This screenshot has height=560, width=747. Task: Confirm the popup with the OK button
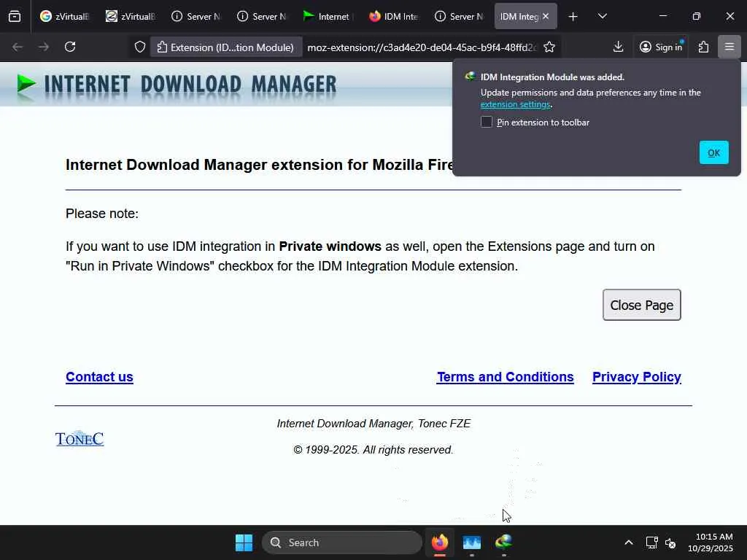click(x=713, y=153)
